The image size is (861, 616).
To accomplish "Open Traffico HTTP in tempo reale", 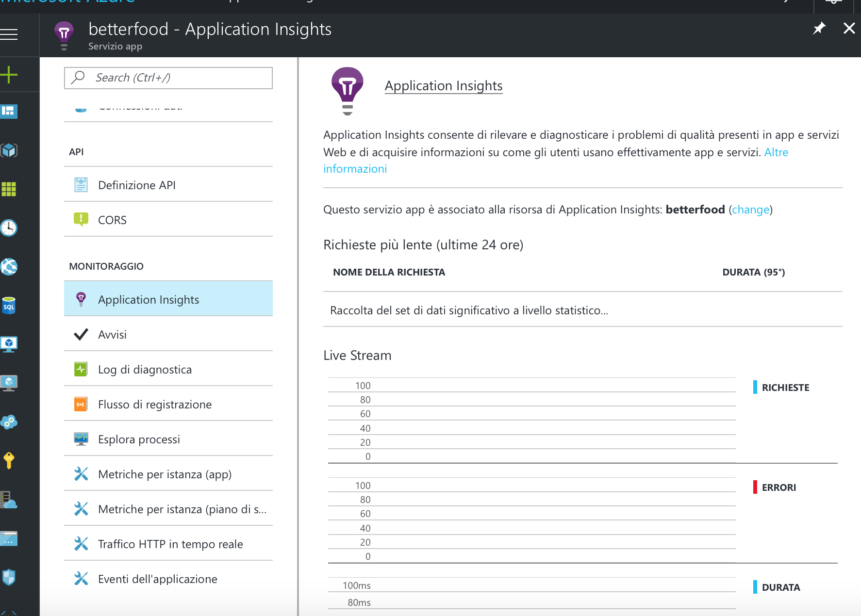I will click(168, 544).
